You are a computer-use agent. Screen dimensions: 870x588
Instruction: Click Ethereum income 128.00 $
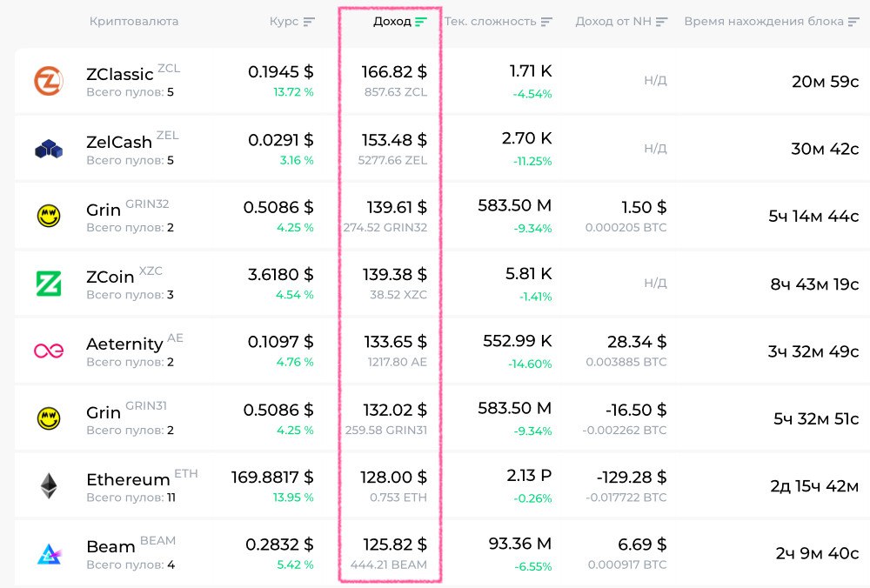(394, 477)
